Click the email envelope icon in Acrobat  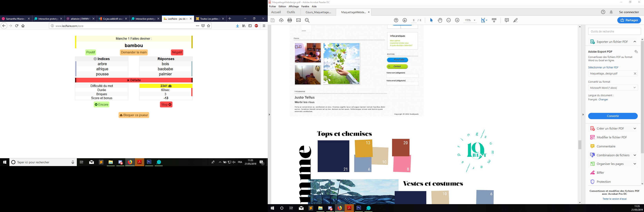pos(298,20)
